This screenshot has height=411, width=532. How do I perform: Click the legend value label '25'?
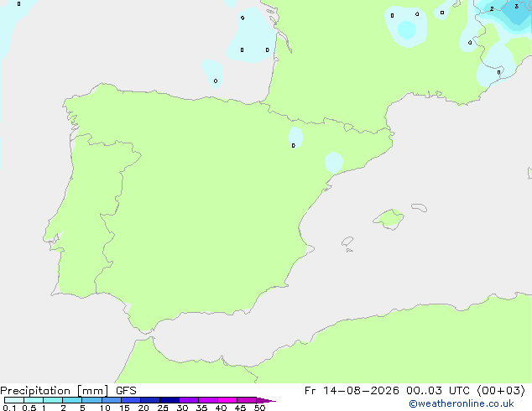(x=163, y=408)
